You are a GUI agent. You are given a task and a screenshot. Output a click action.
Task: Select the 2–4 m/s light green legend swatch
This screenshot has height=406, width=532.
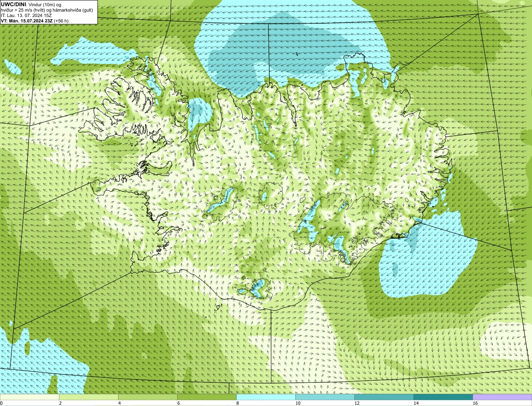click(89, 397)
